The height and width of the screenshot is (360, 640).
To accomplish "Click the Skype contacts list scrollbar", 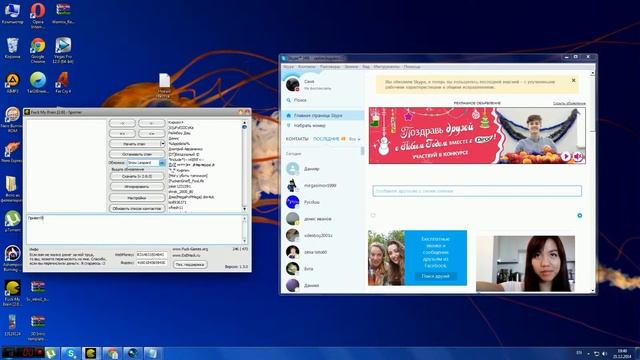I will [362, 151].
